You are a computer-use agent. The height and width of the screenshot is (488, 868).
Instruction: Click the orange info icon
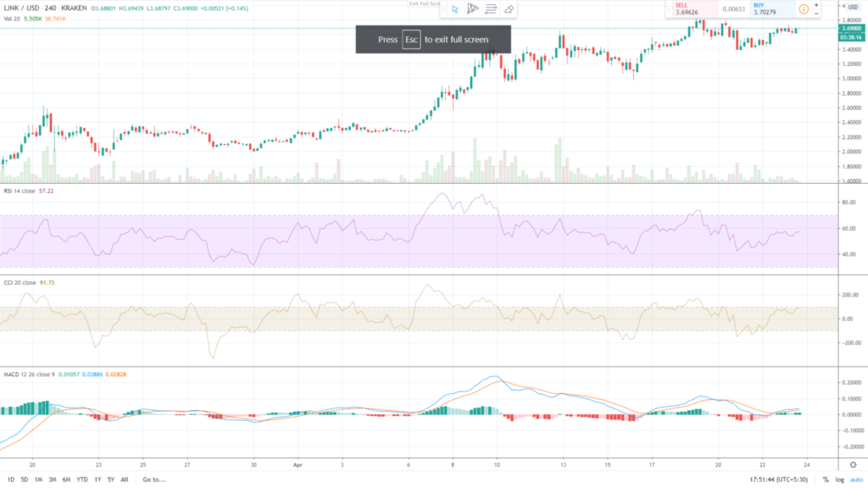point(803,9)
